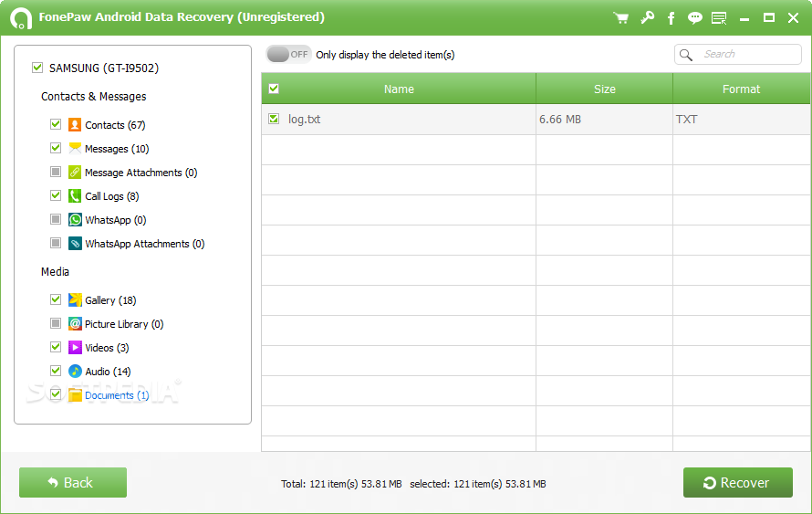812x514 pixels.
Task: Click the Contacts category icon
Action: click(x=75, y=124)
